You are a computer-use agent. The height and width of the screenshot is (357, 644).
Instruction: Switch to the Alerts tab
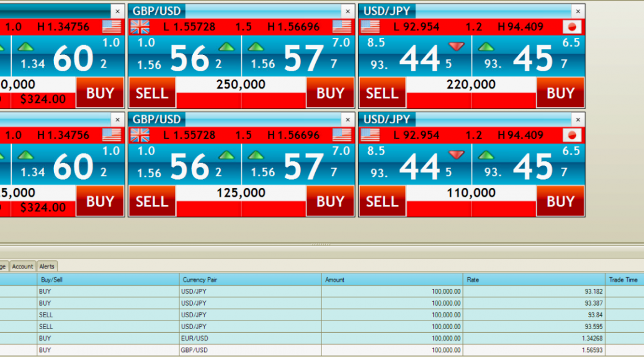47,267
